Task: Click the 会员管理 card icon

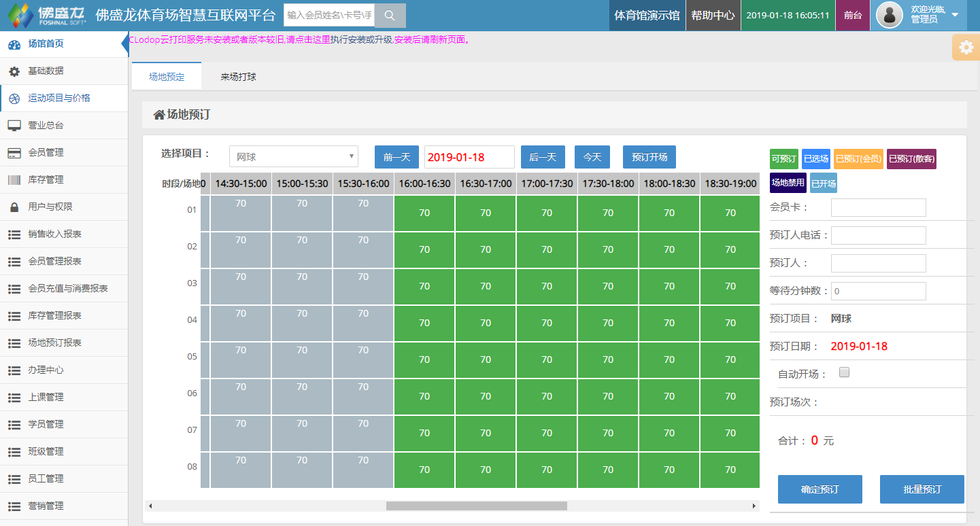Action: coord(14,153)
